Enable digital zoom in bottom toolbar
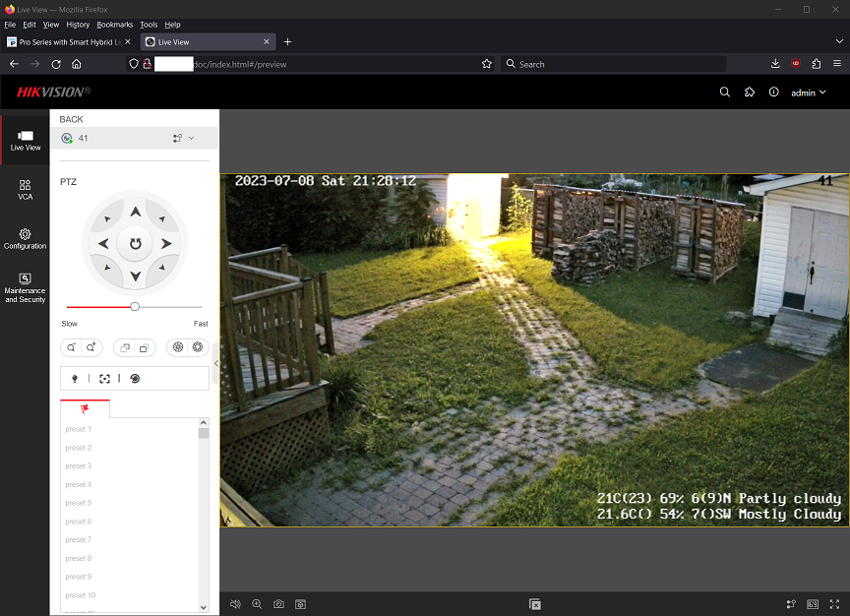Image resolution: width=850 pixels, height=616 pixels. click(x=257, y=604)
